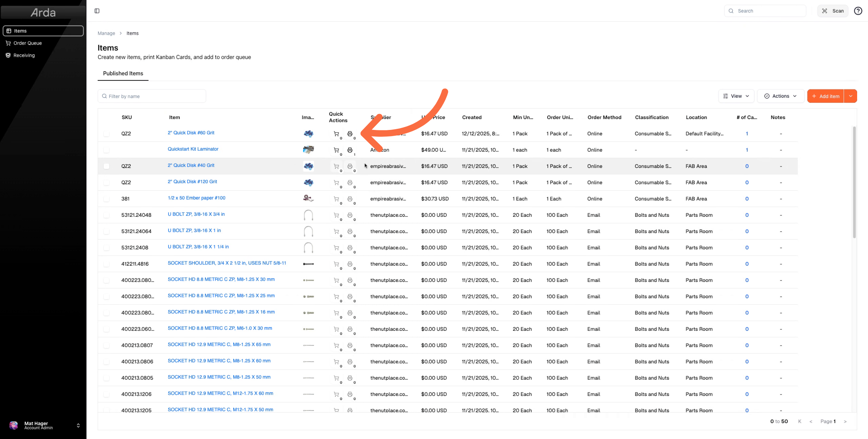Add SOCKET HD 8.8 M8-1.25 X 30 mm to cart
This screenshot has height=439, width=868.
[x=336, y=280]
